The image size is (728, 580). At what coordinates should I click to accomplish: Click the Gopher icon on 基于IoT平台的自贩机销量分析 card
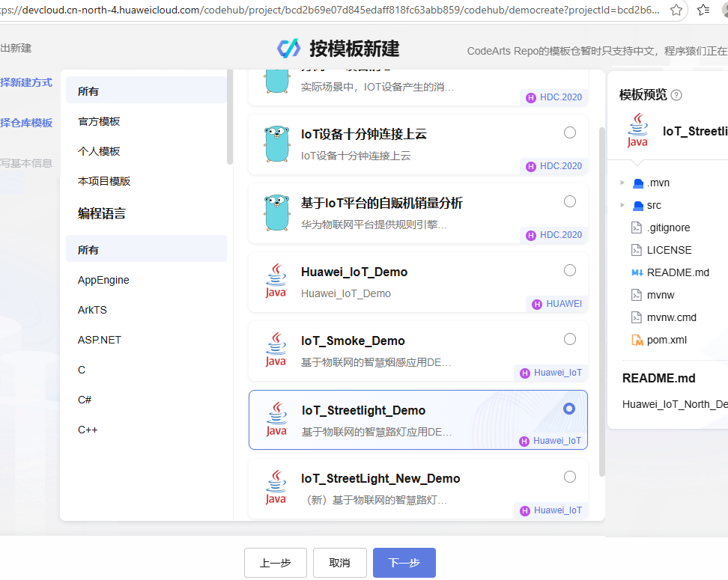click(277, 213)
